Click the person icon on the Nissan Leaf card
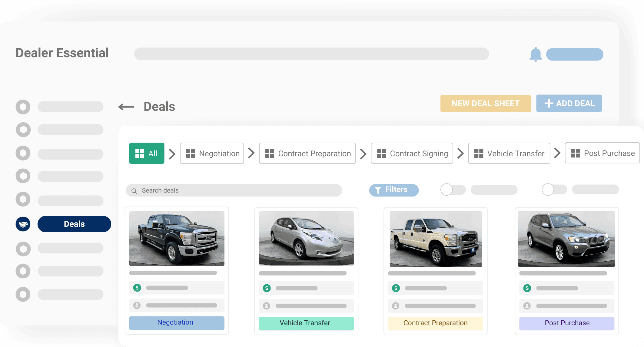Screen dimensions: 644x347 pyautogui.click(x=267, y=306)
